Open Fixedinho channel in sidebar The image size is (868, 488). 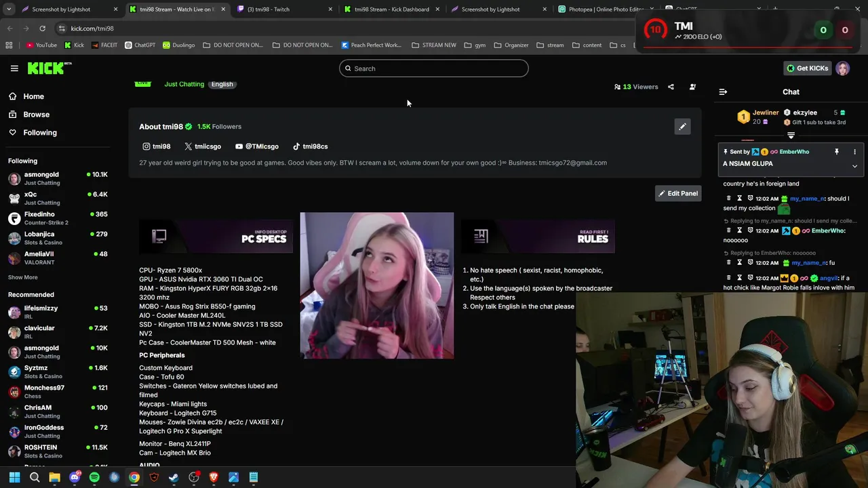pyautogui.click(x=58, y=218)
